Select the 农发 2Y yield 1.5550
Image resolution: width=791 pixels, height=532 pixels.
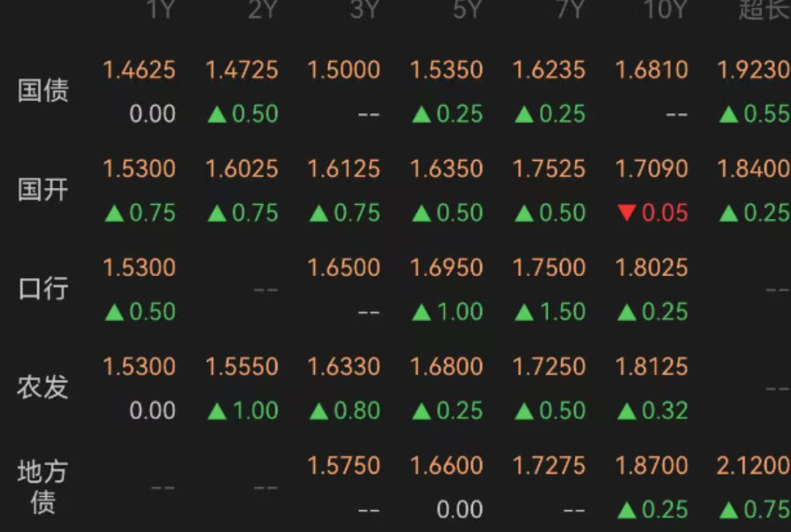242,366
